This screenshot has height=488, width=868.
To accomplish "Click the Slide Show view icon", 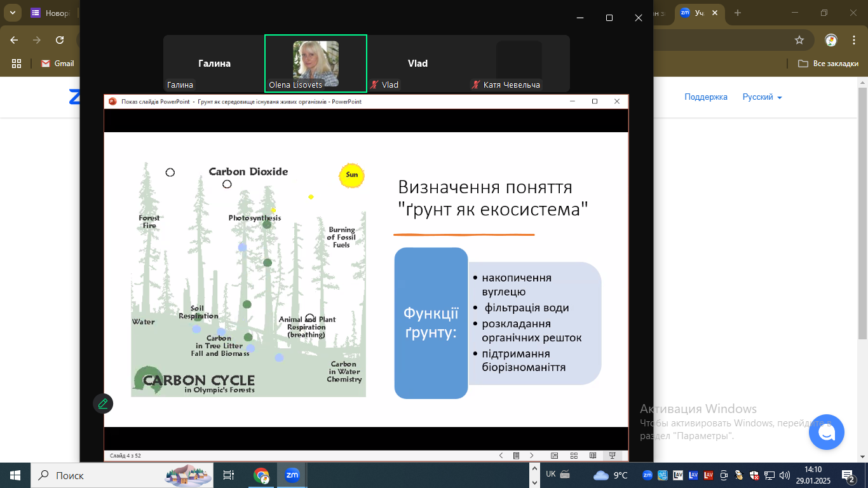I will [x=612, y=456].
